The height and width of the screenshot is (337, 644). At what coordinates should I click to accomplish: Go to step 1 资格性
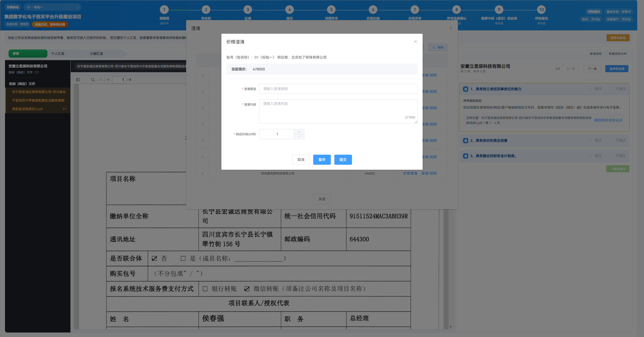click(x=164, y=10)
